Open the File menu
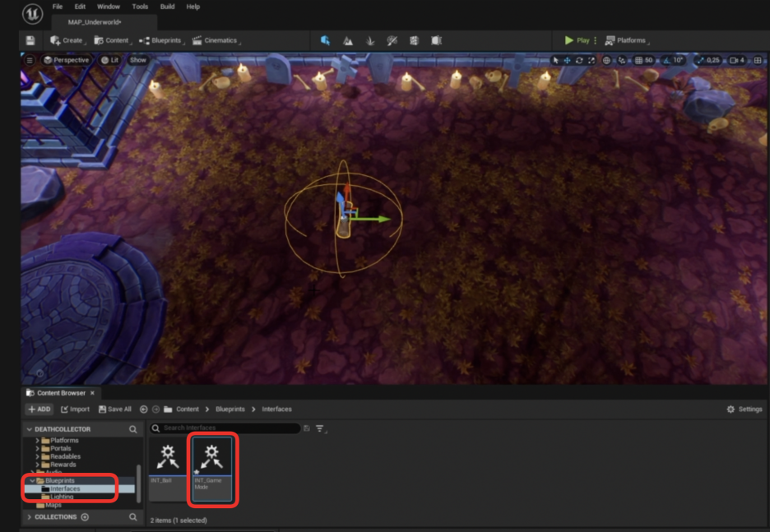The image size is (770, 532). pyautogui.click(x=58, y=7)
